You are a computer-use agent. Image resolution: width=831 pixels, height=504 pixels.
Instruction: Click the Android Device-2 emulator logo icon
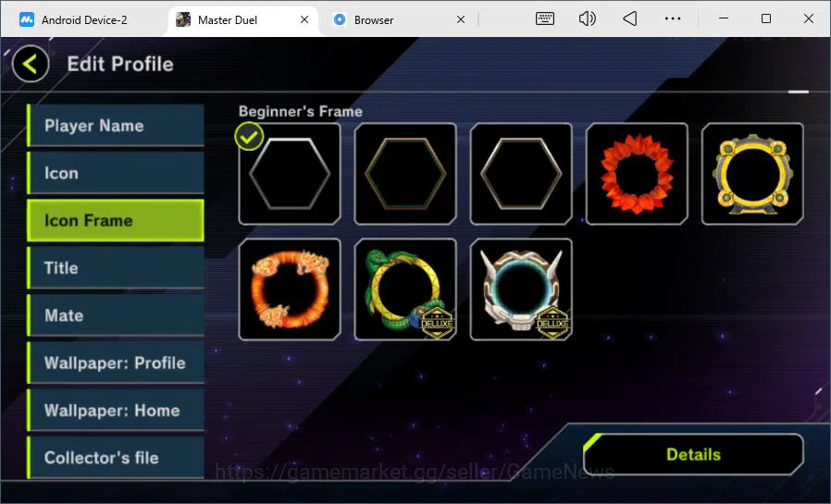[27, 19]
